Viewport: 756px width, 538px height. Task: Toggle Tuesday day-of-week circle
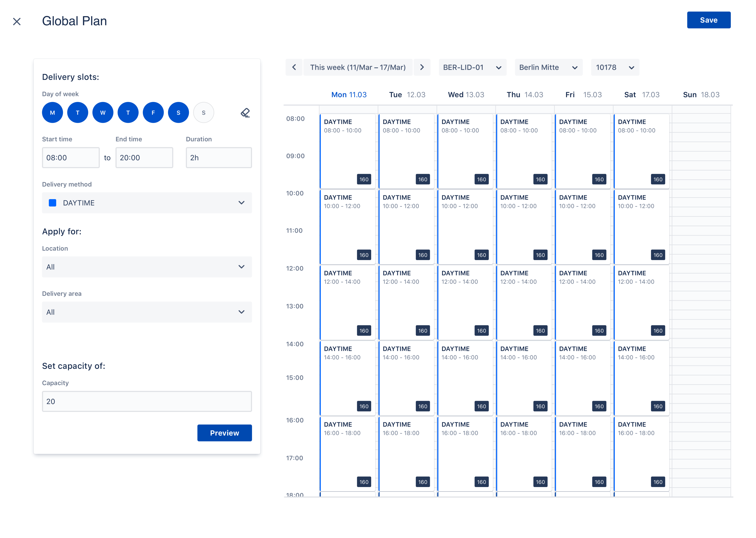pos(78,113)
